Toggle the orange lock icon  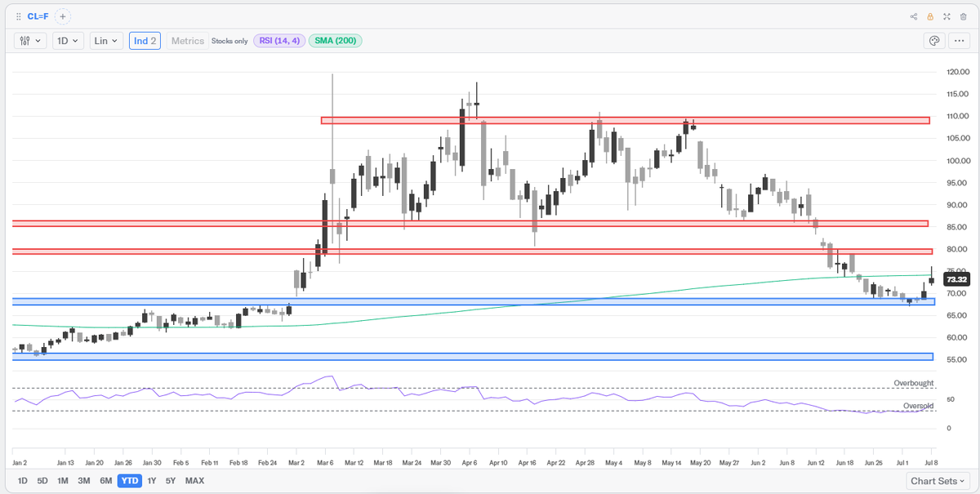[x=930, y=16]
